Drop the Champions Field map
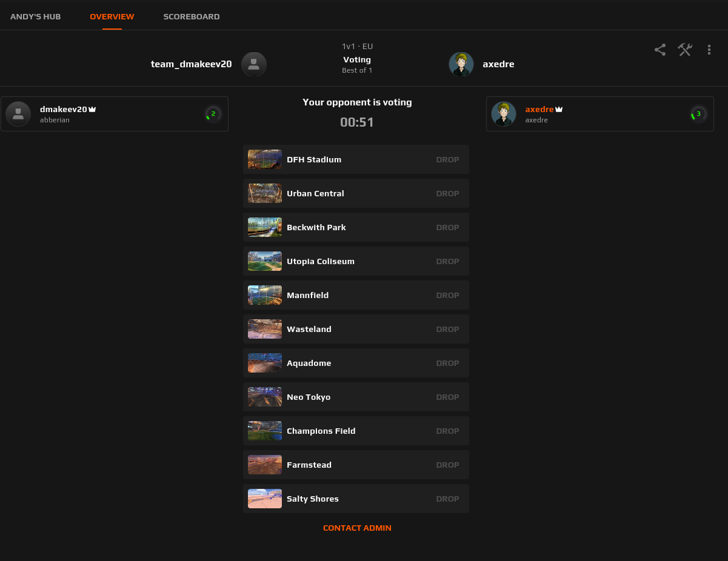This screenshot has height=561, width=728. point(447,431)
